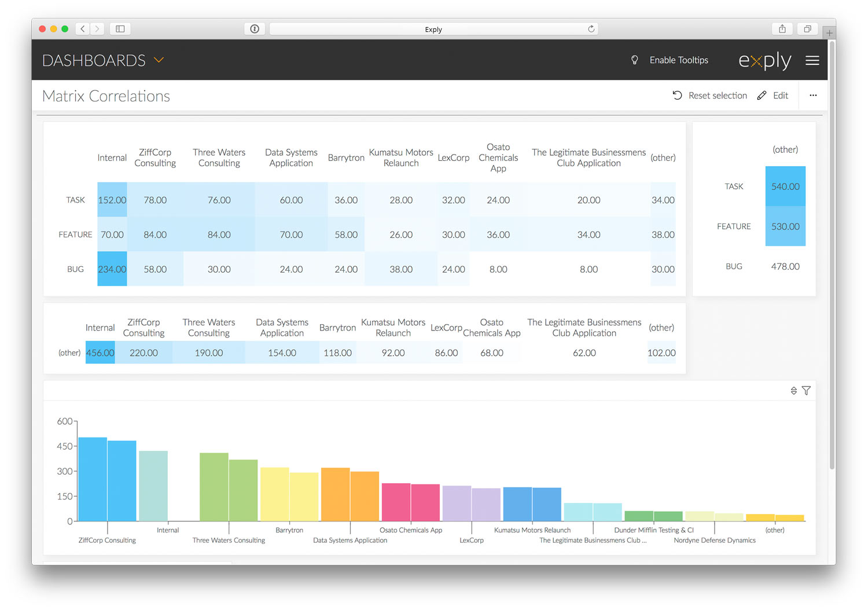The image size is (868, 610).
Task: Select the Osato Chemicals FEATURE cell 36.00
Action: coord(498,234)
